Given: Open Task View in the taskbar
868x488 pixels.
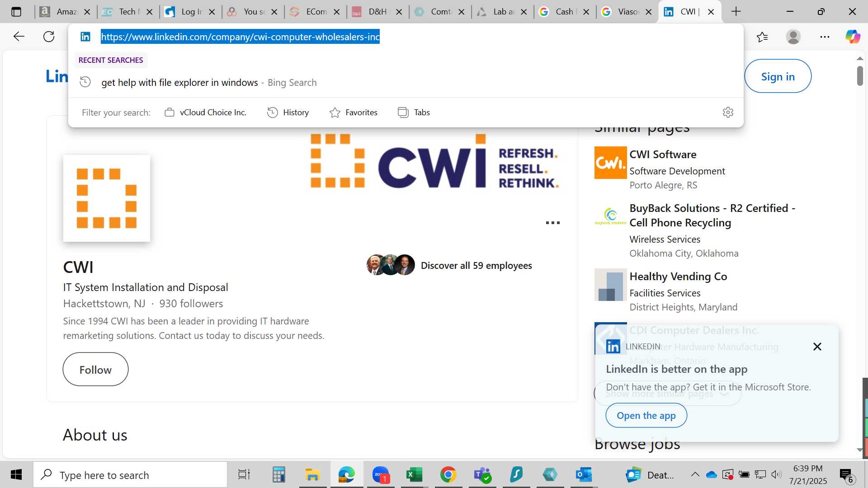Looking at the screenshot, I should point(244,474).
